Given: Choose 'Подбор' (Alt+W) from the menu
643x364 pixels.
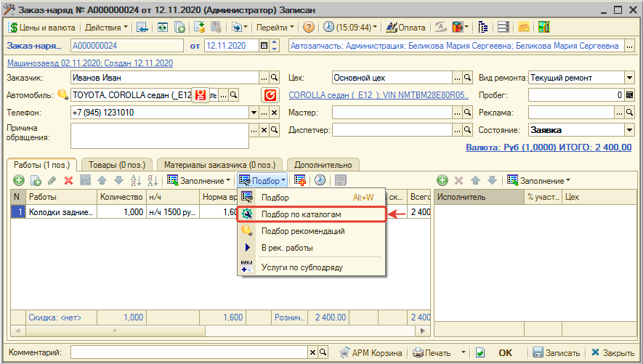Looking at the screenshot, I should [312, 198].
